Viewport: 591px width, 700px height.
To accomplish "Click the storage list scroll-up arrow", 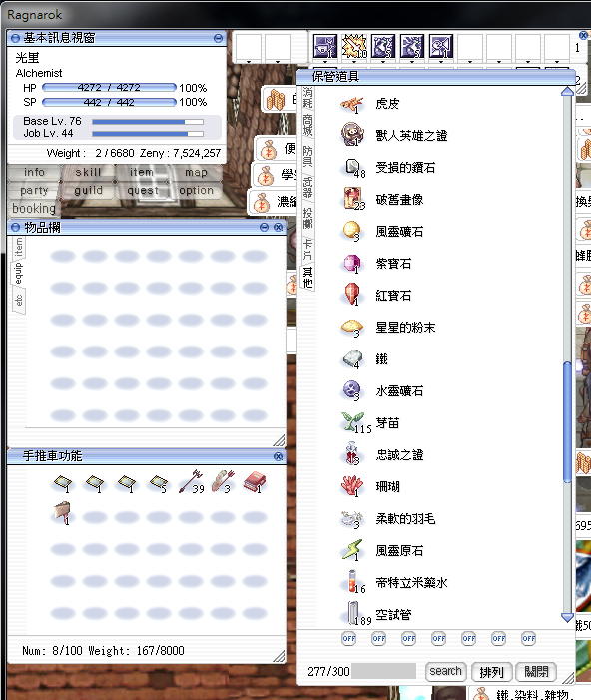I will (x=567, y=92).
